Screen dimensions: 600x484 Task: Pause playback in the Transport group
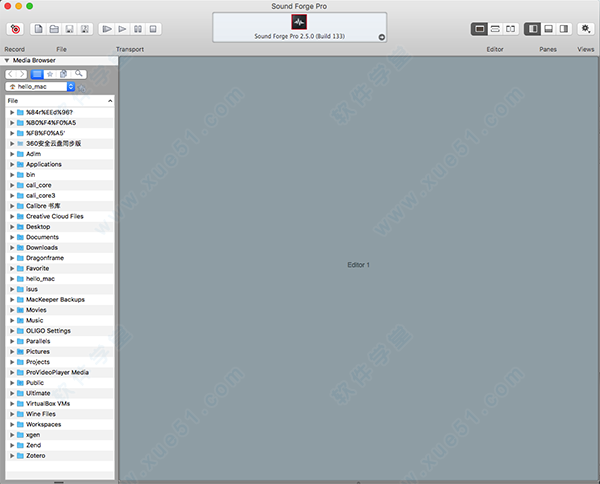pyautogui.click(x=138, y=29)
